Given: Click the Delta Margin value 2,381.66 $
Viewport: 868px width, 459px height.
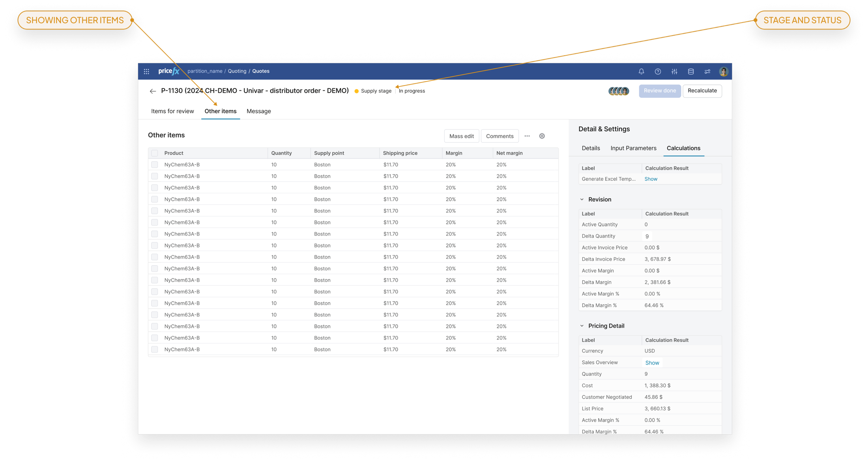Looking at the screenshot, I should tap(658, 282).
